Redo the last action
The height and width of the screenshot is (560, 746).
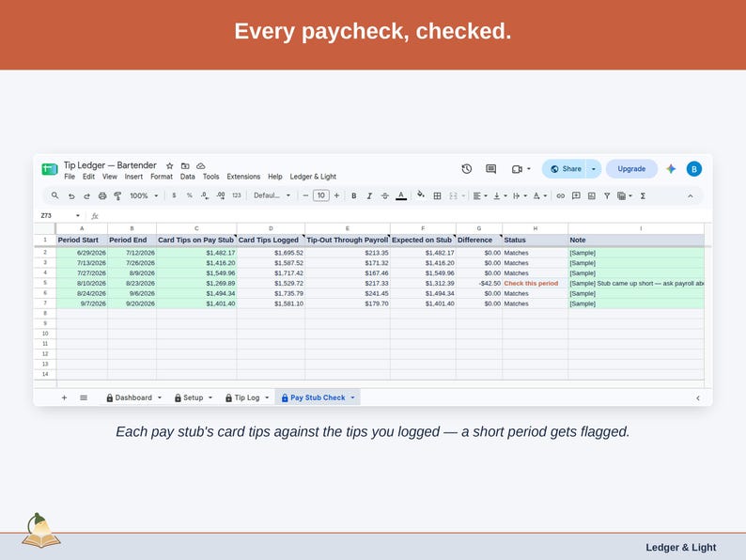pyautogui.click(x=86, y=196)
